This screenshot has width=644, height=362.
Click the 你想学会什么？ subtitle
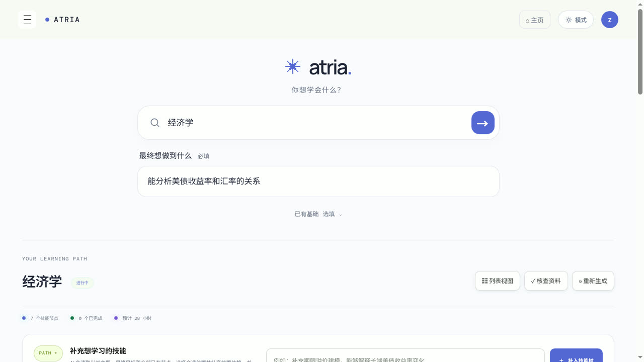(316, 90)
